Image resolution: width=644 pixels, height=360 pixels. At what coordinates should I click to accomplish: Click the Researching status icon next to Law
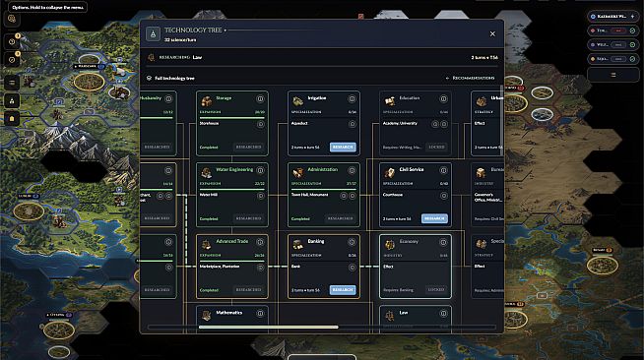pyautogui.click(x=151, y=57)
